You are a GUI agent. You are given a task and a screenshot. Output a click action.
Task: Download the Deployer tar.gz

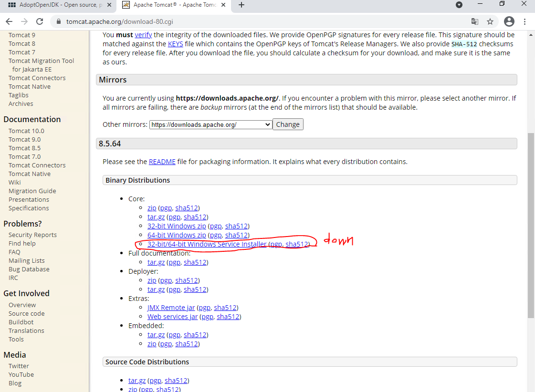click(156, 289)
